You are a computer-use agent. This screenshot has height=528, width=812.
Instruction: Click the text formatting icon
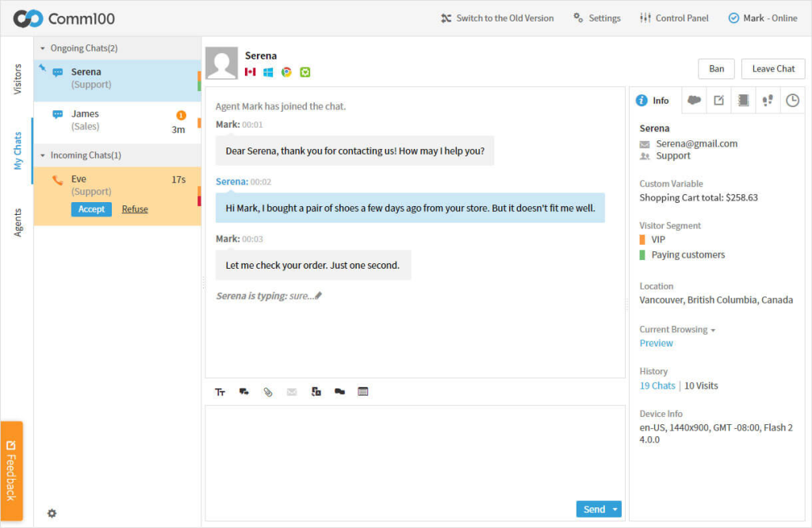tap(220, 392)
